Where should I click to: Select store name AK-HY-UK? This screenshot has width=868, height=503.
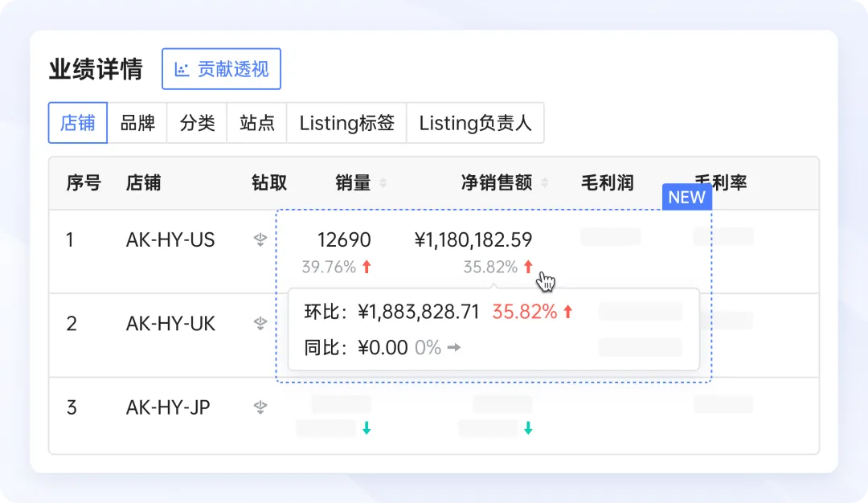pyautogui.click(x=170, y=323)
